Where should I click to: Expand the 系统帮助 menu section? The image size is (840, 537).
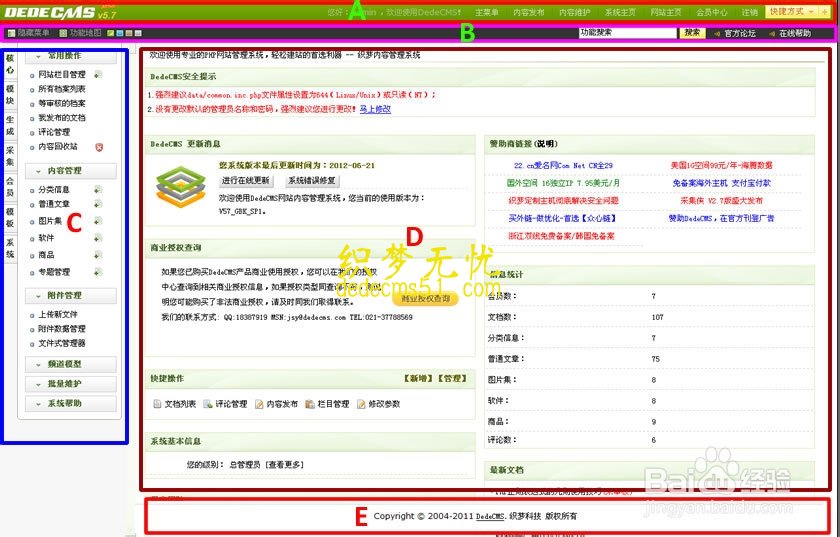click(x=71, y=403)
